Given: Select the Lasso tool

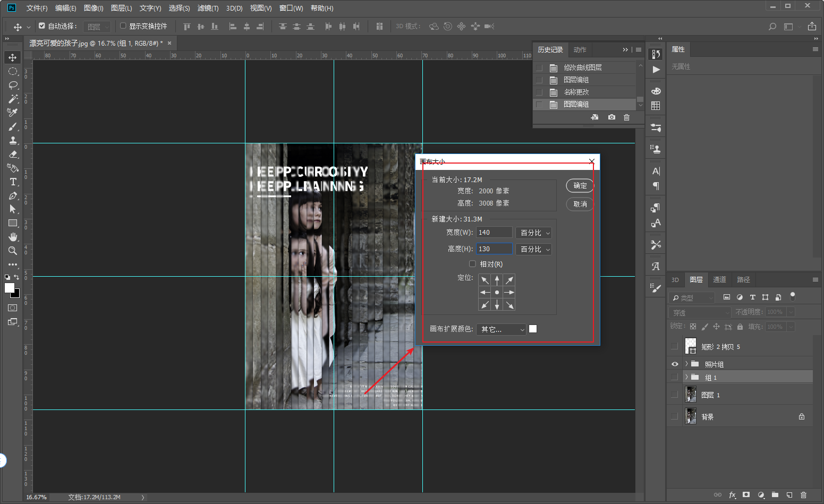Looking at the screenshot, I should [13, 85].
